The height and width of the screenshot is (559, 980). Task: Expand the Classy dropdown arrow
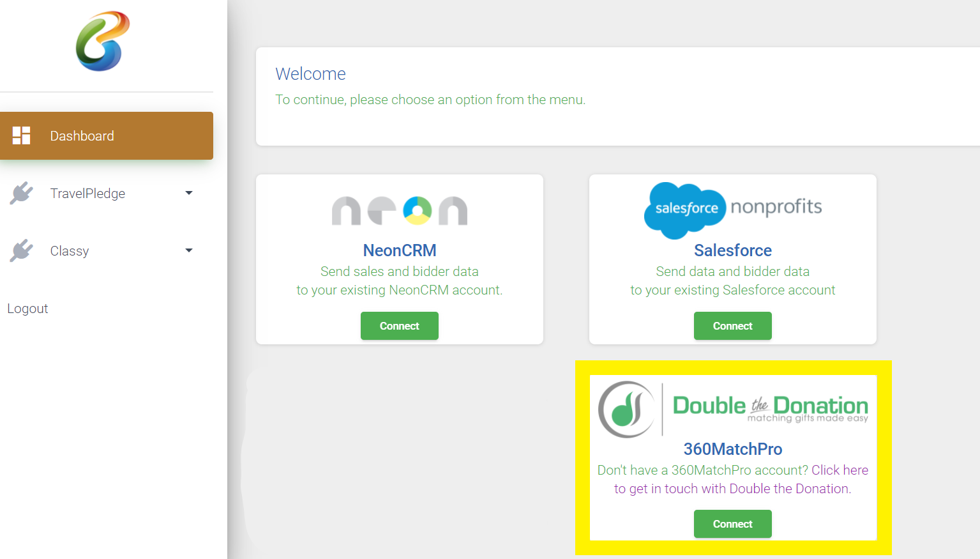point(189,250)
